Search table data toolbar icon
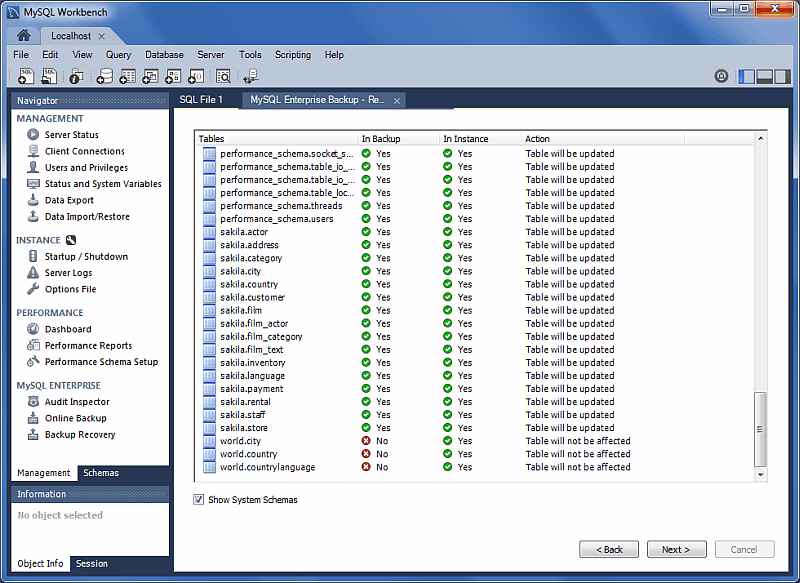 pos(223,76)
